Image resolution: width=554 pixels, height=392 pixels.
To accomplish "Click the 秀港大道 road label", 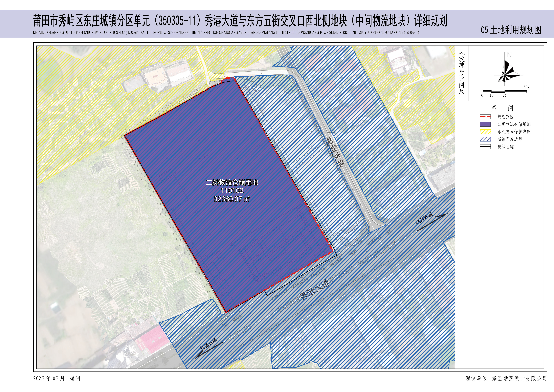I will pyautogui.click(x=315, y=290).
